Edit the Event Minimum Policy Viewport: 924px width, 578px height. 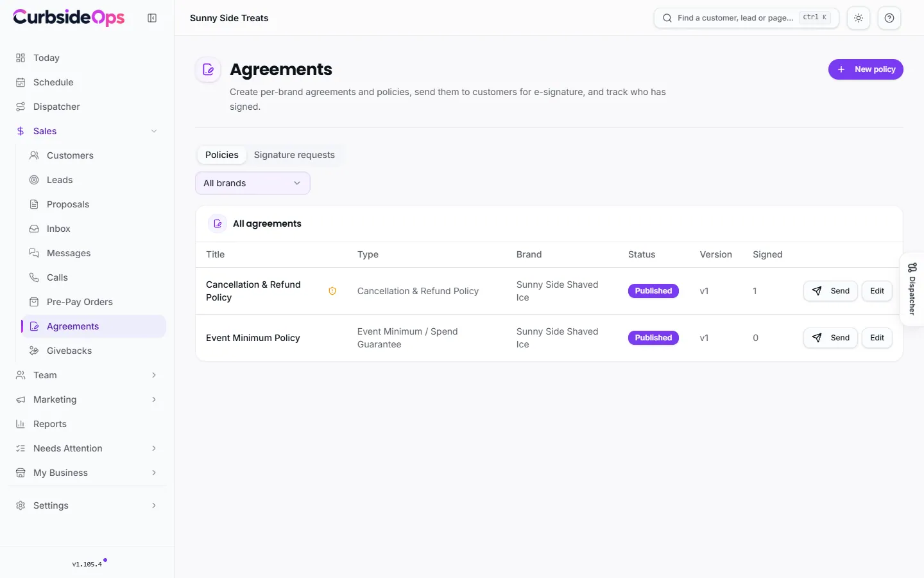(x=877, y=338)
